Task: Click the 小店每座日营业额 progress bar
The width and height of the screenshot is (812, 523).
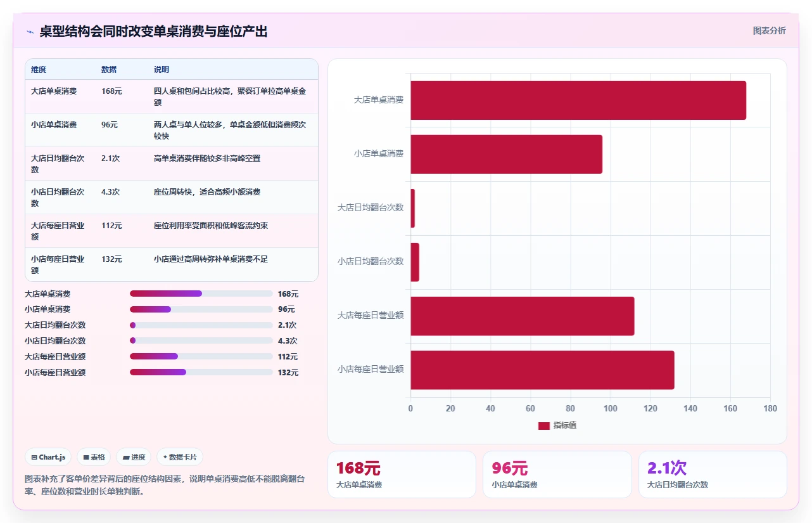Action: (201, 372)
